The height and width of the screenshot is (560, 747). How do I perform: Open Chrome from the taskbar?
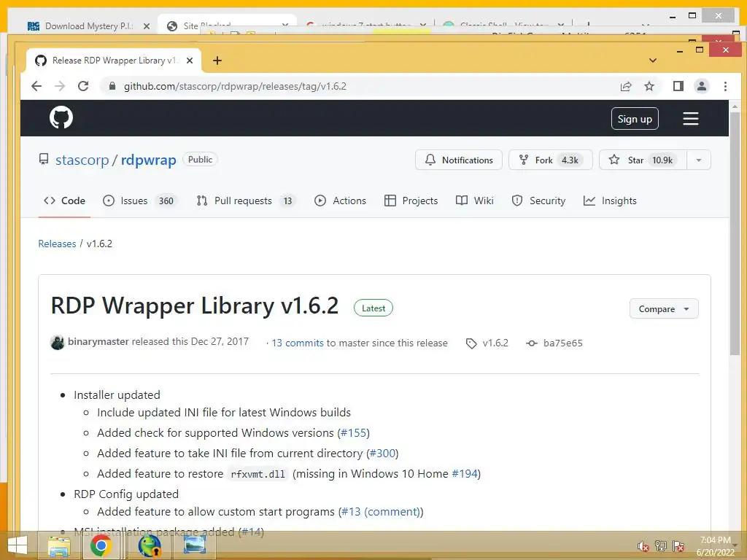[x=101, y=545]
